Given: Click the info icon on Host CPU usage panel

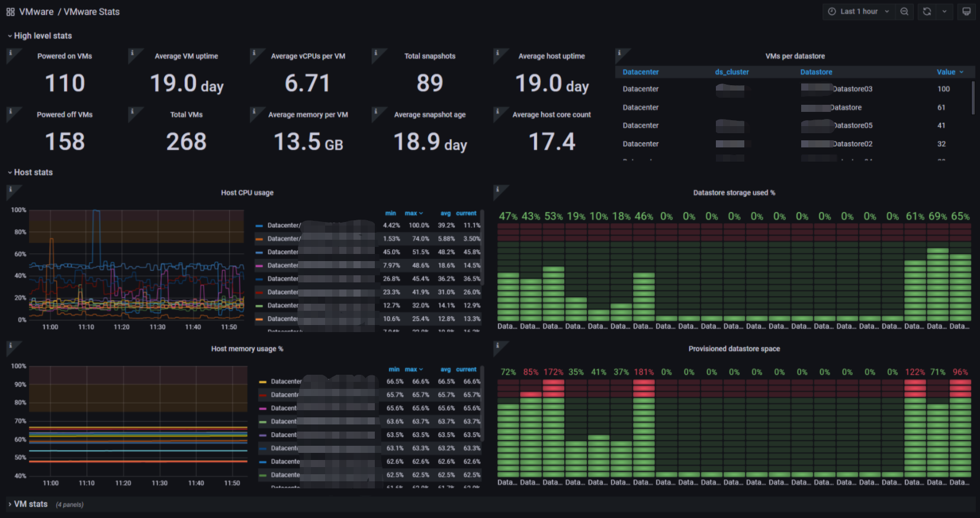Looking at the screenshot, I should coord(11,189).
